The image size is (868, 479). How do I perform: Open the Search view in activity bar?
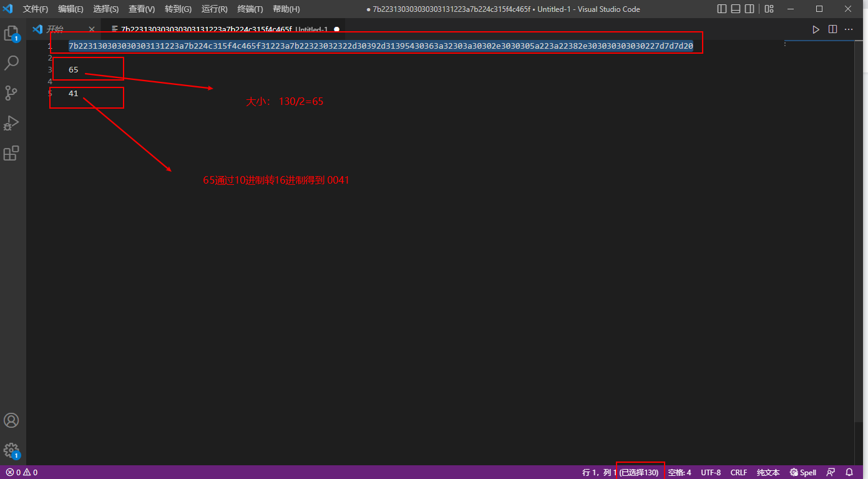(11, 63)
